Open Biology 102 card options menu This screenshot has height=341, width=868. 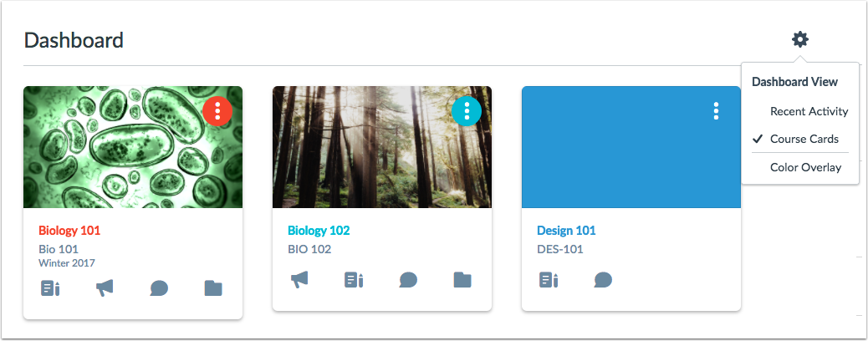pyautogui.click(x=467, y=111)
